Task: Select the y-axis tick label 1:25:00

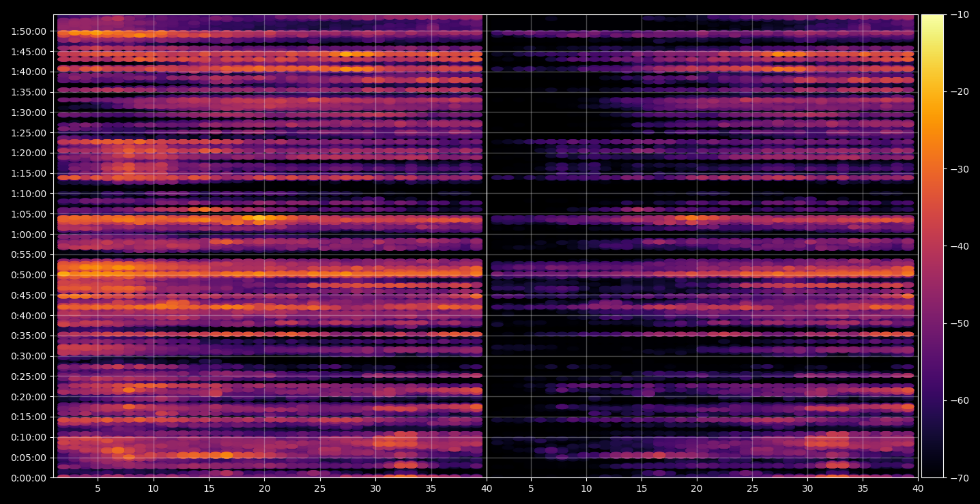Action: pos(29,133)
